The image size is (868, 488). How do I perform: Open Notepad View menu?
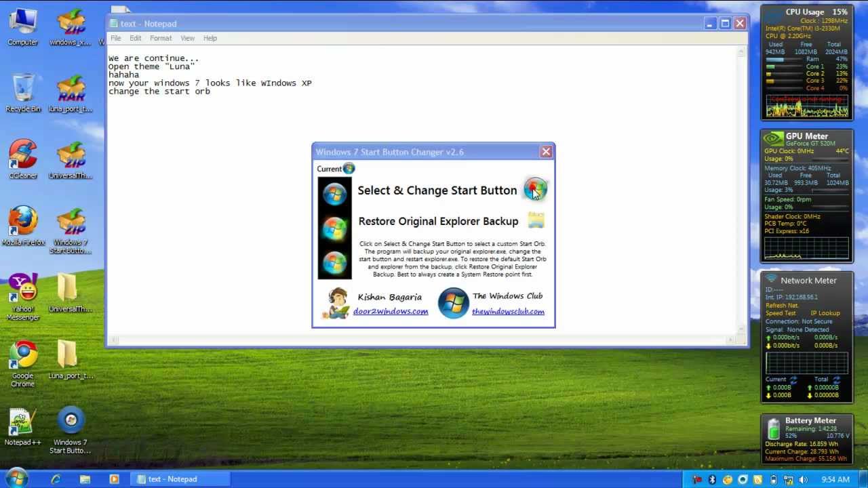coord(187,38)
